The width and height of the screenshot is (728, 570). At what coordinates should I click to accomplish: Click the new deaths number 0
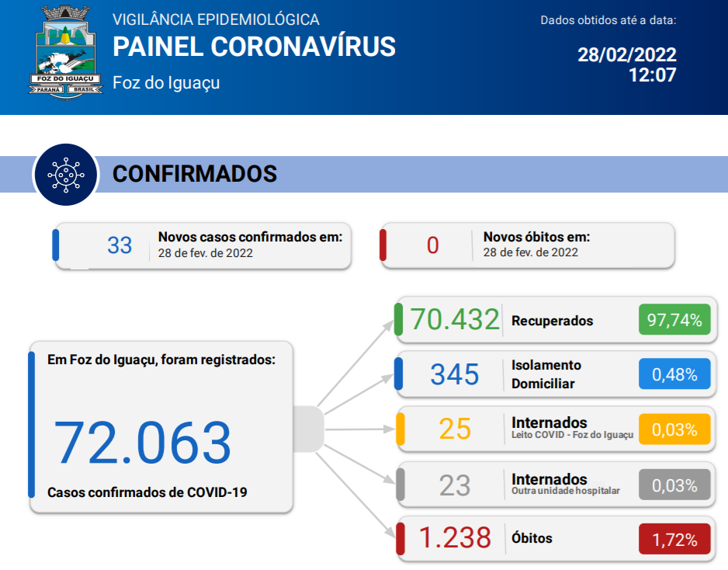click(x=433, y=245)
